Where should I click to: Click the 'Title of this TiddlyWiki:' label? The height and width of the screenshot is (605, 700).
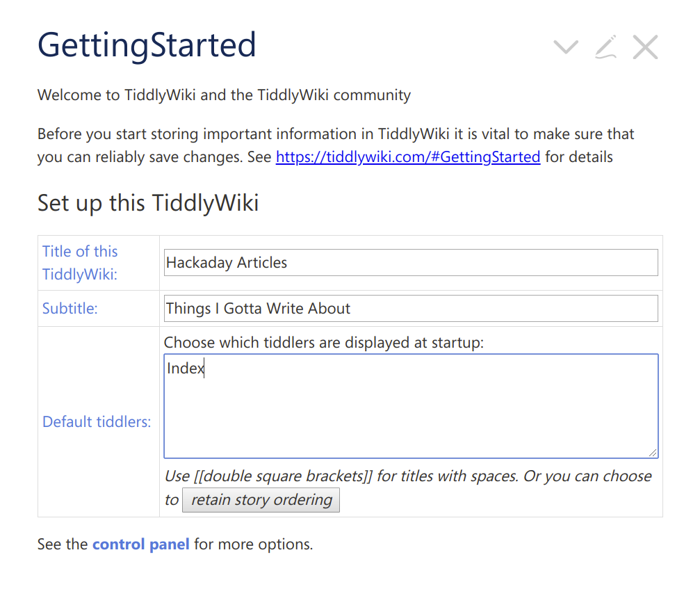tap(80, 263)
